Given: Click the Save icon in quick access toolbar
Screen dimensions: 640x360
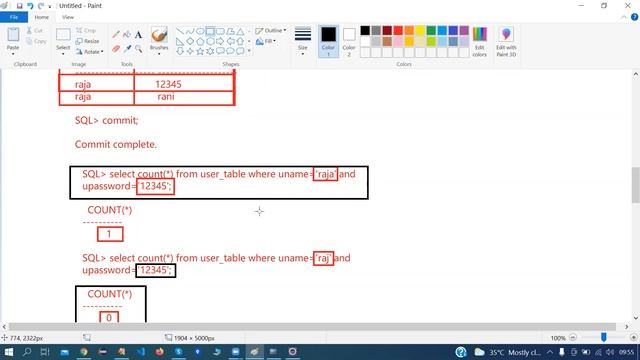Looking at the screenshot, I should [x=19, y=6].
